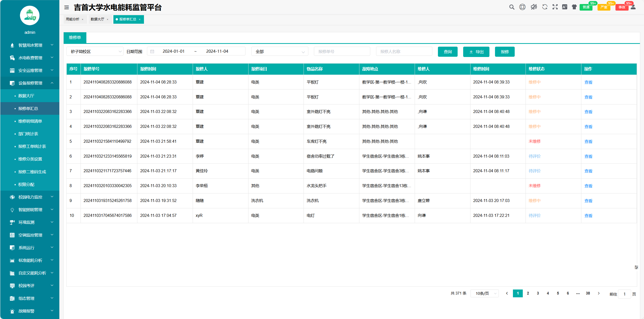Select 维修明细清单 in the sidebar
The width and height of the screenshot is (644, 319).
30,121
